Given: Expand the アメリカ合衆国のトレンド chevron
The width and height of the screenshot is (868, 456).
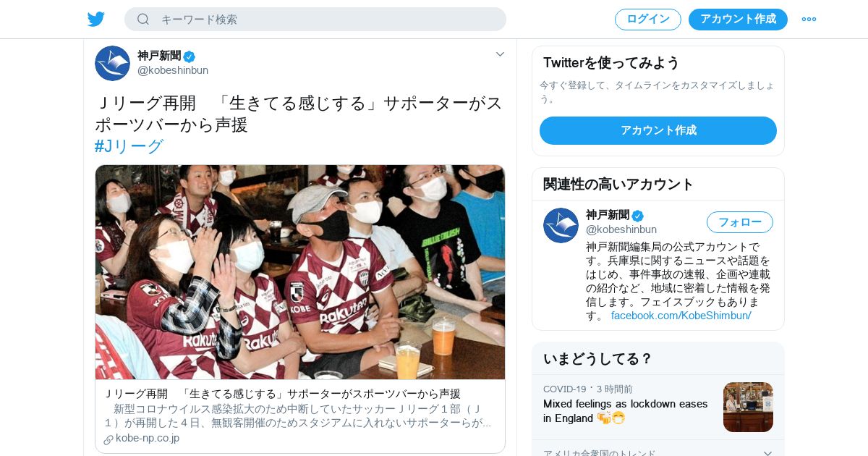Looking at the screenshot, I should tap(767, 453).
